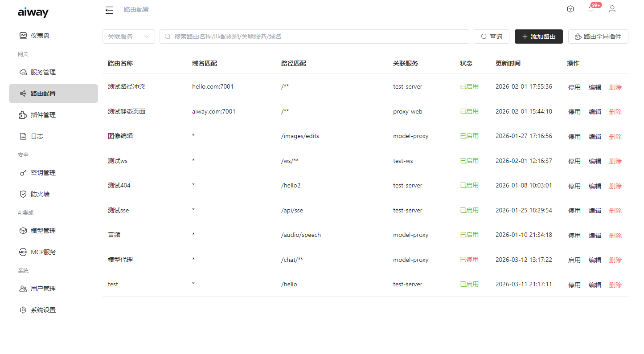This screenshot has height=354, width=644.
Task: Click the 添加路由 button
Action: 538,37
